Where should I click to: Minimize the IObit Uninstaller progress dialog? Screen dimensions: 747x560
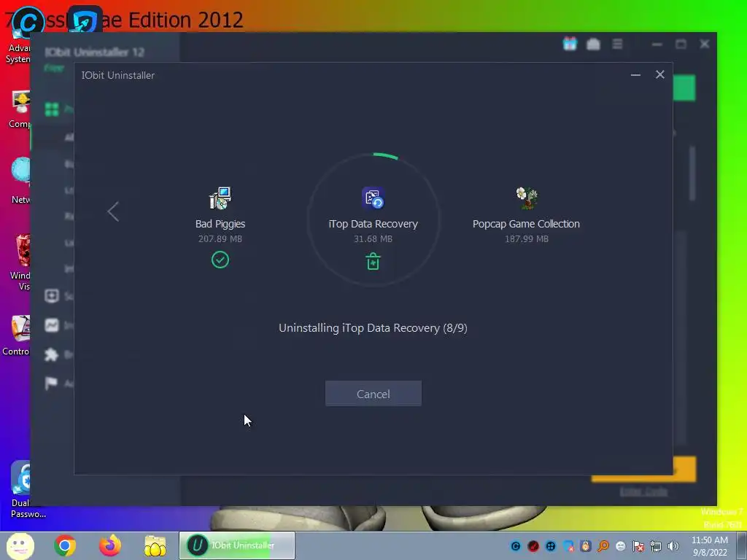coord(635,75)
